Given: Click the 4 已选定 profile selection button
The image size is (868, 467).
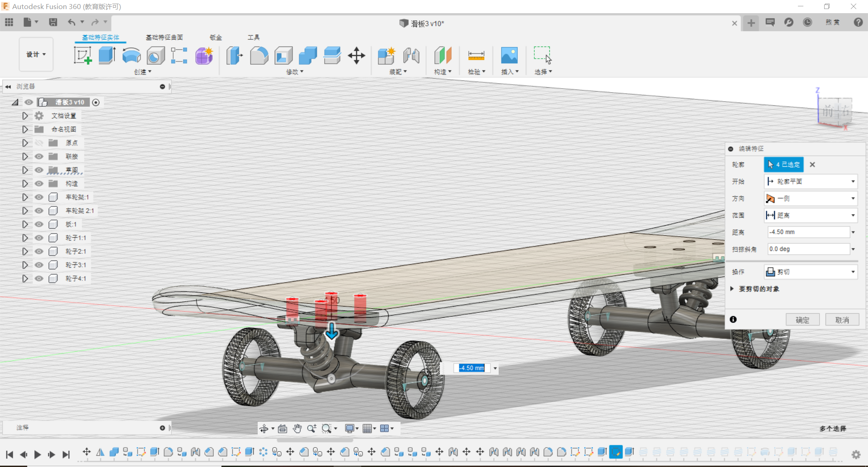Looking at the screenshot, I should [x=783, y=165].
